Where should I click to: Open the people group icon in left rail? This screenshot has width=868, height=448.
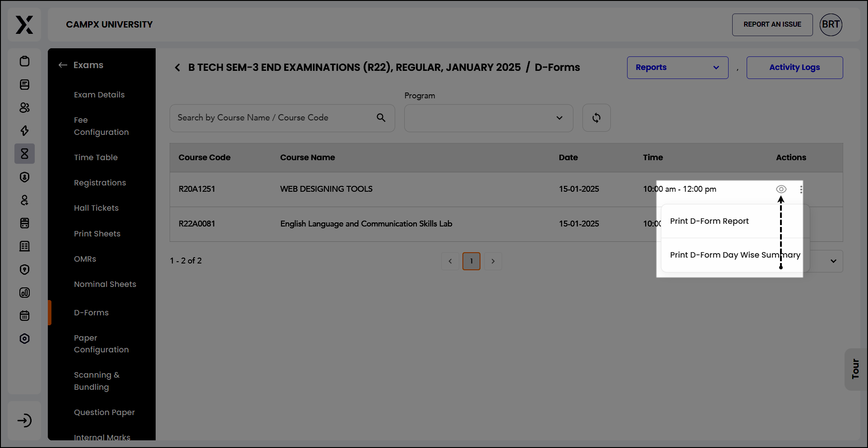25,107
